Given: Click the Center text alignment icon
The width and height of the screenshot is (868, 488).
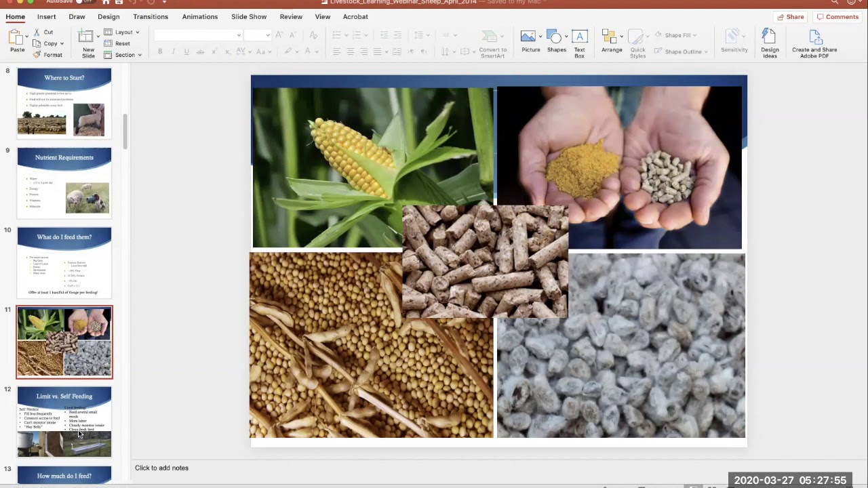Looking at the screenshot, I should pos(351,52).
